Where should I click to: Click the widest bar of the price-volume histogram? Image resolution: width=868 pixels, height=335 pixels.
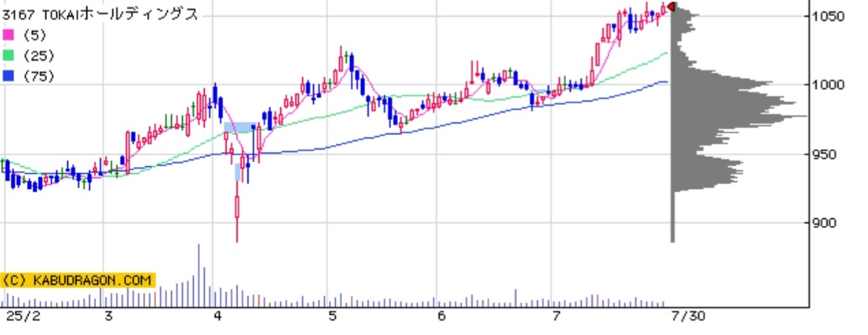click(739, 116)
